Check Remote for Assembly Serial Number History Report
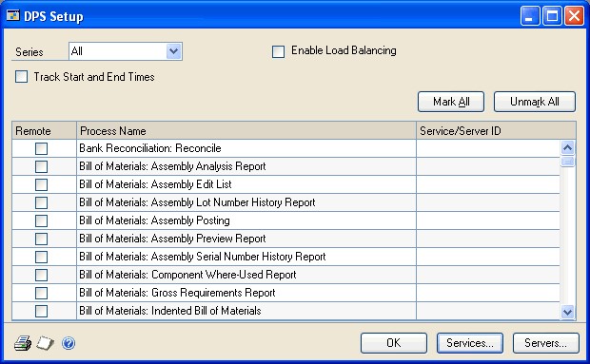Screen dimensions: 590x364 (41, 257)
